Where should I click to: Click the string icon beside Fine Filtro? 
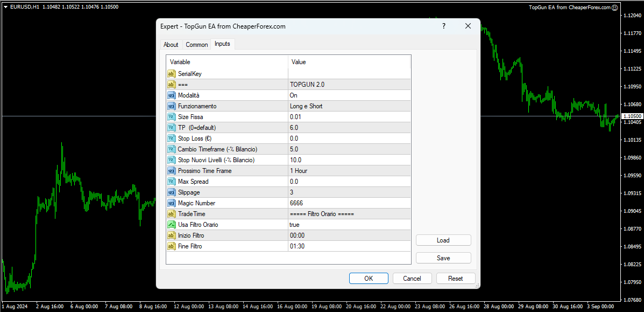pyautogui.click(x=172, y=246)
